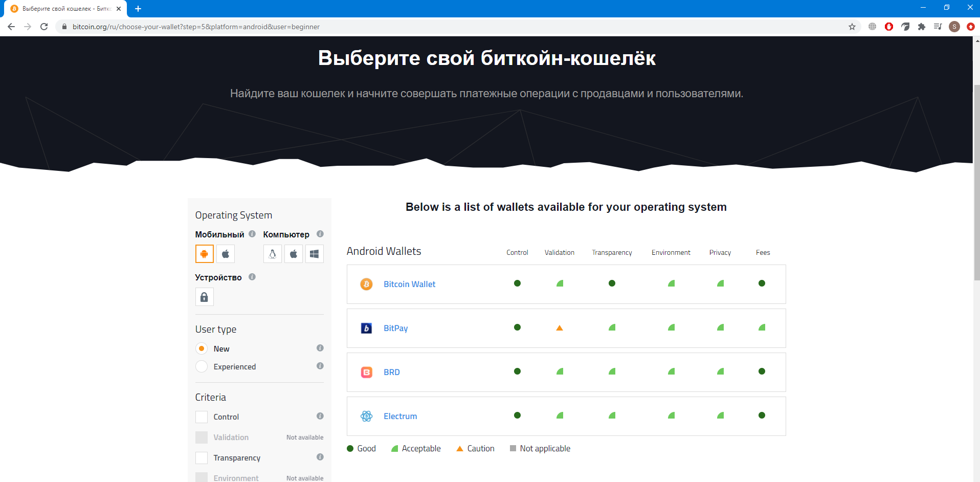Open the BitPay wallet link
Image resolution: width=980 pixels, height=482 pixels.
pyautogui.click(x=396, y=328)
